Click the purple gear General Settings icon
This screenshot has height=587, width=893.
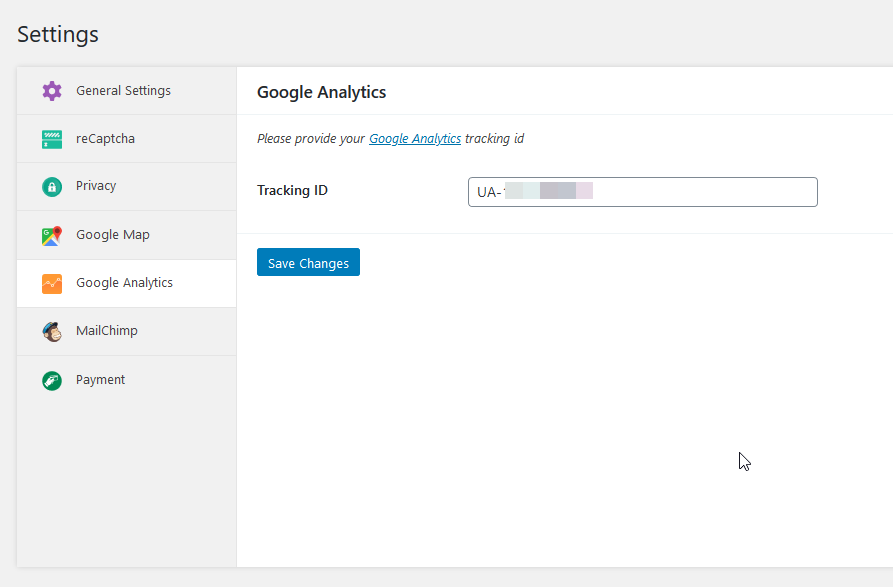pos(52,91)
